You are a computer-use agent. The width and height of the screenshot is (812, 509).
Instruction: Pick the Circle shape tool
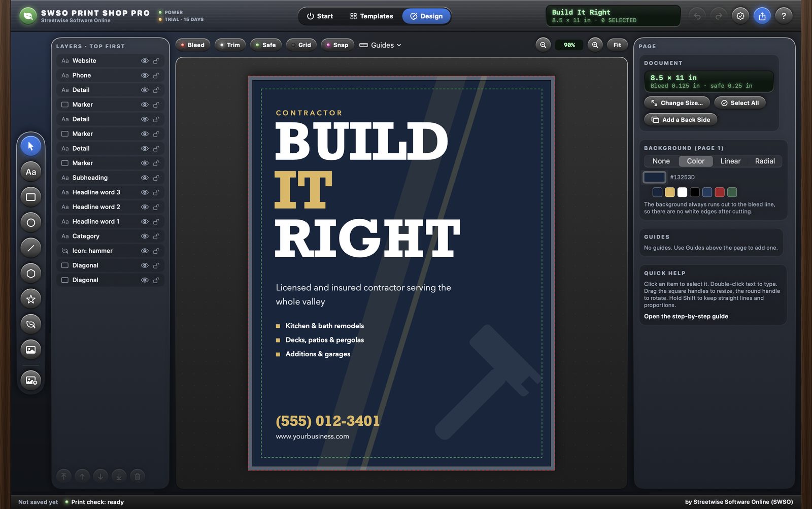coord(31,222)
